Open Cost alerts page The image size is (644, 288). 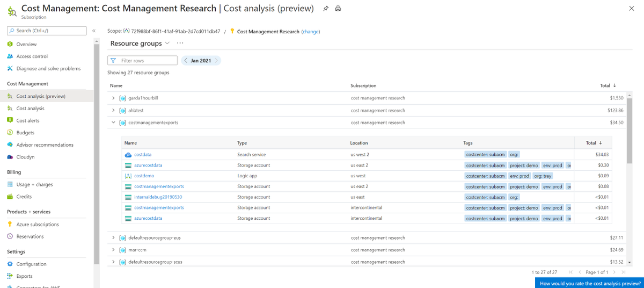[x=28, y=120]
